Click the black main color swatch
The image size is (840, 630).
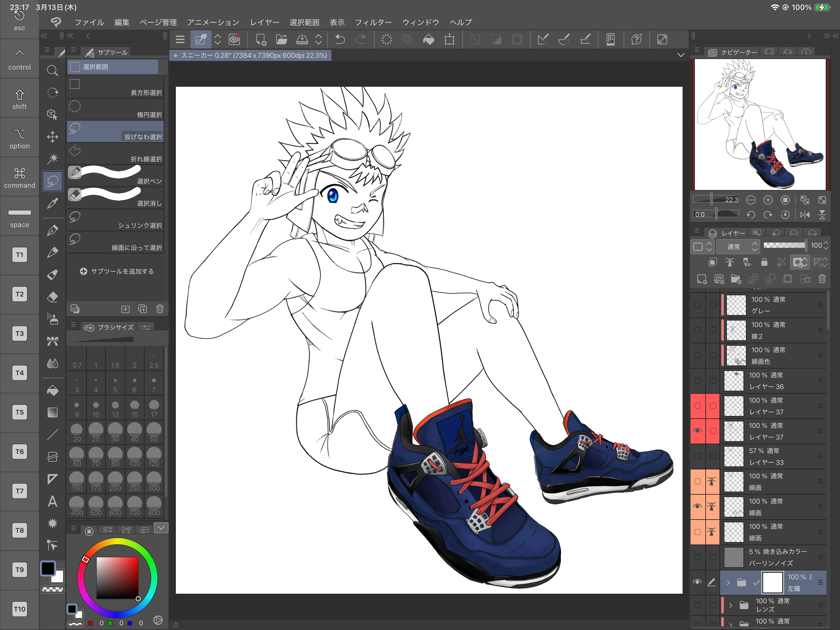pos(48,568)
